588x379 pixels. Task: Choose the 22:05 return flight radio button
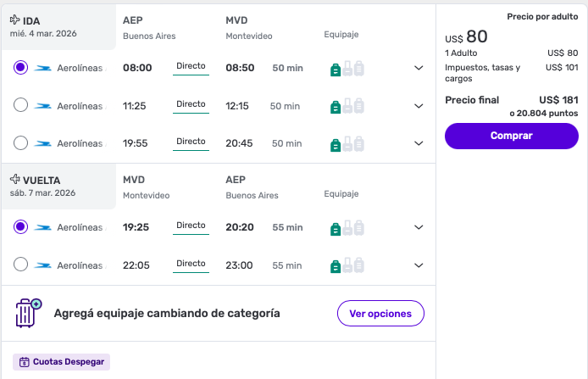(21, 265)
